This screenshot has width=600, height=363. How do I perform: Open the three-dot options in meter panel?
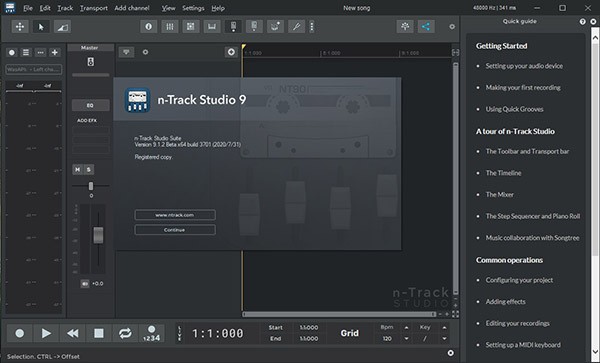[41, 52]
